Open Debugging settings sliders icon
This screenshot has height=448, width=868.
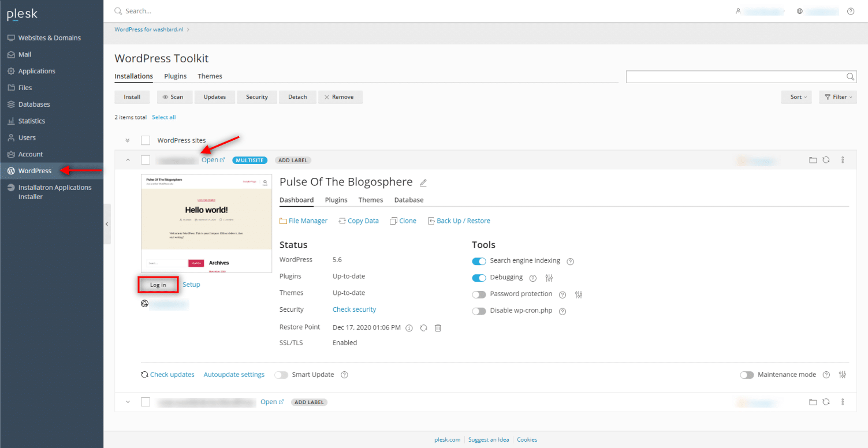tap(549, 278)
